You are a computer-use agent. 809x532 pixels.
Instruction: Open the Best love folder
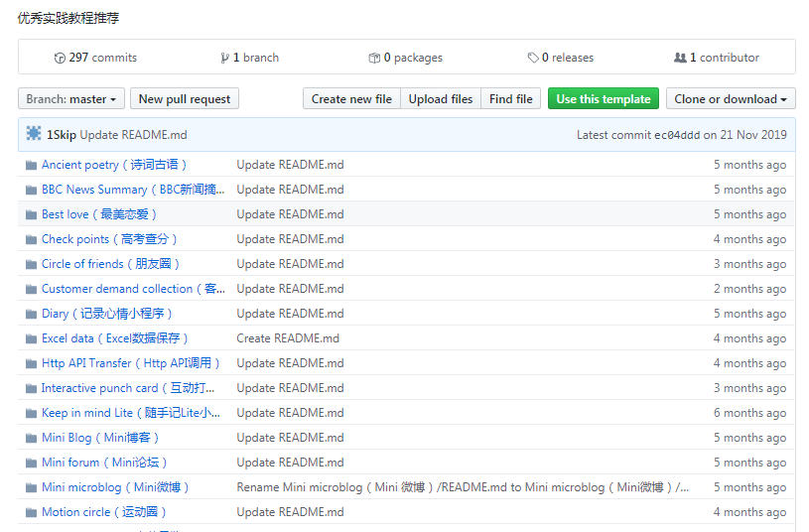click(99, 214)
